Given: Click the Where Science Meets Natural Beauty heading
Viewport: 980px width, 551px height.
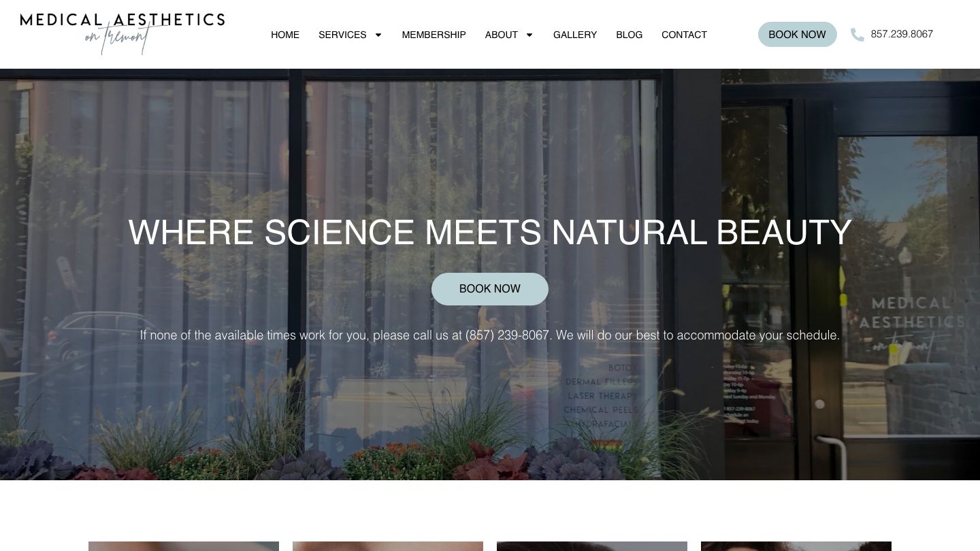Looking at the screenshot, I should (490, 232).
